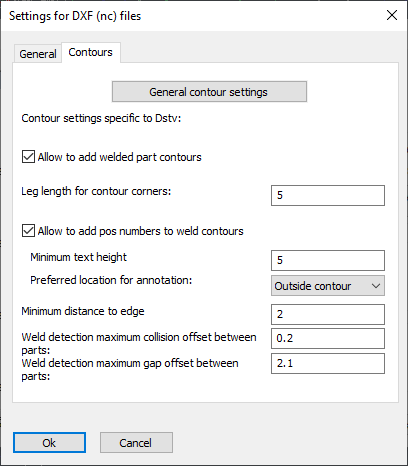The image size is (408, 466).
Task: Open the Preferred location for annotation dropdown
Action: (x=328, y=286)
